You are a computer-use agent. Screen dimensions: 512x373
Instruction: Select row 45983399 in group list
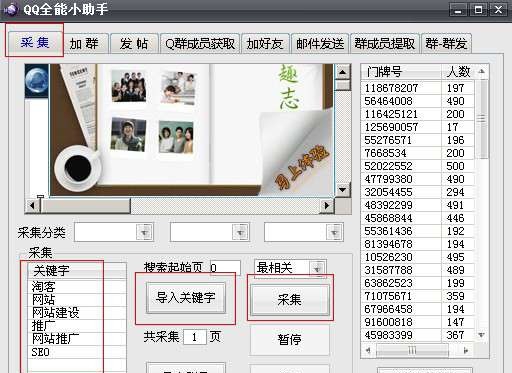(x=417, y=335)
